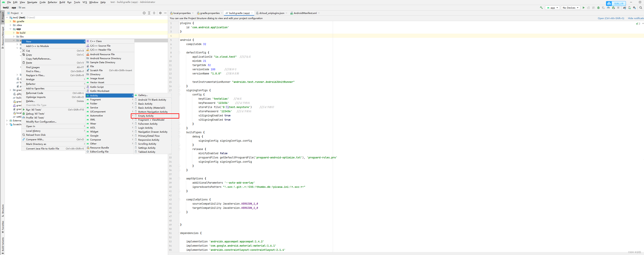Open the Refactor menu in menu bar
Image resolution: width=644 pixels, height=255 pixels.
pos(52,2)
